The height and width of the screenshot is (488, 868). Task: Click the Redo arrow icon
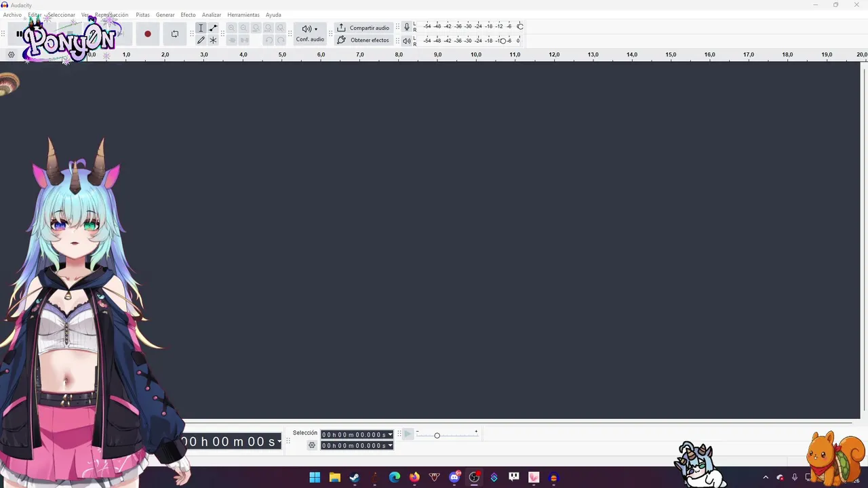pyautogui.click(x=281, y=40)
